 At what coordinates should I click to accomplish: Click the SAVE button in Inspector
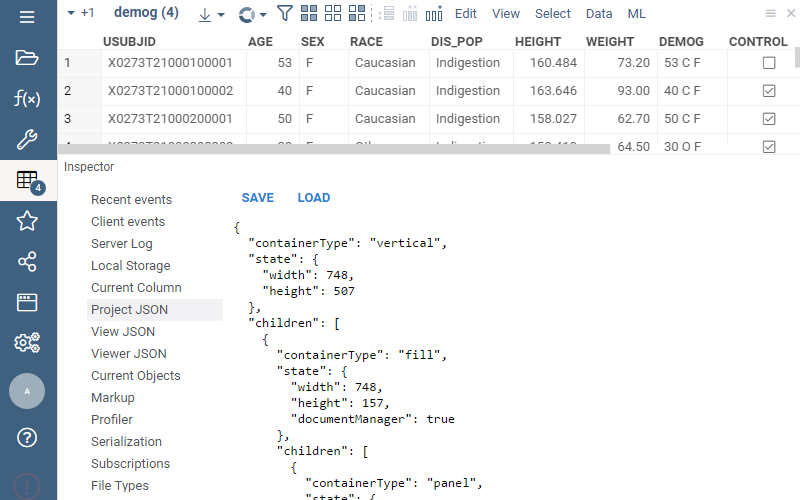pos(257,198)
